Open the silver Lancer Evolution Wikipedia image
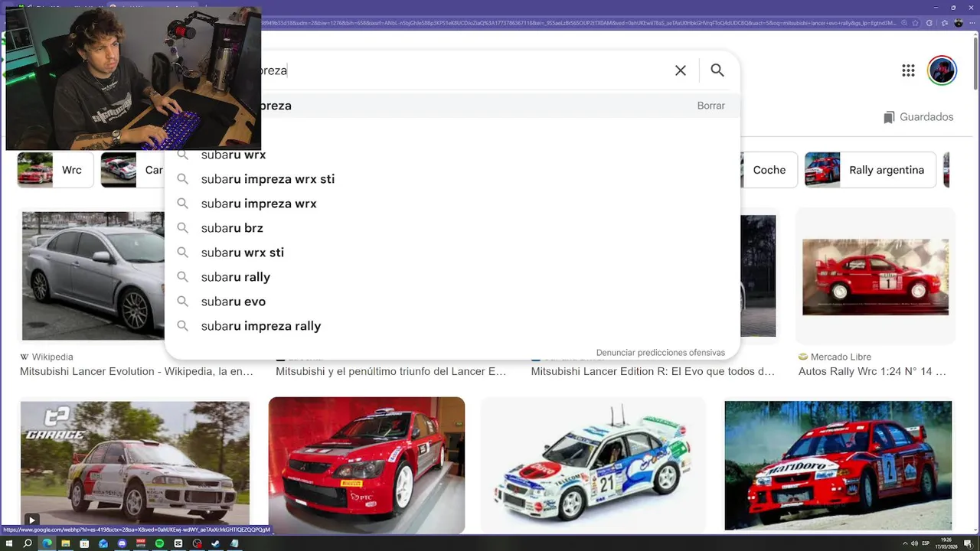 point(93,276)
